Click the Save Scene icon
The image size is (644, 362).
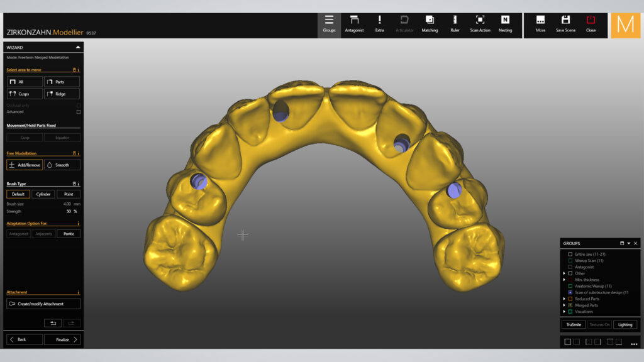pyautogui.click(x=565, y=24)
